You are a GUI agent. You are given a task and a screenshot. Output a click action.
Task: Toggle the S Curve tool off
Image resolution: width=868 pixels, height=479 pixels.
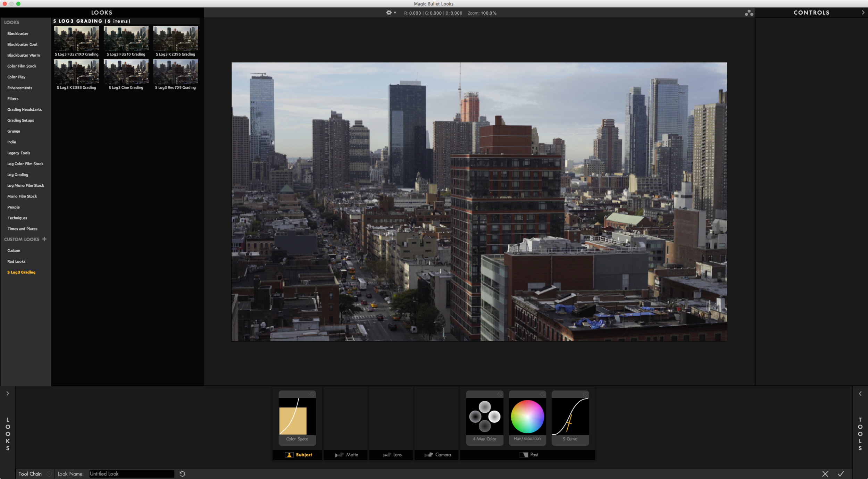[585, 394]
